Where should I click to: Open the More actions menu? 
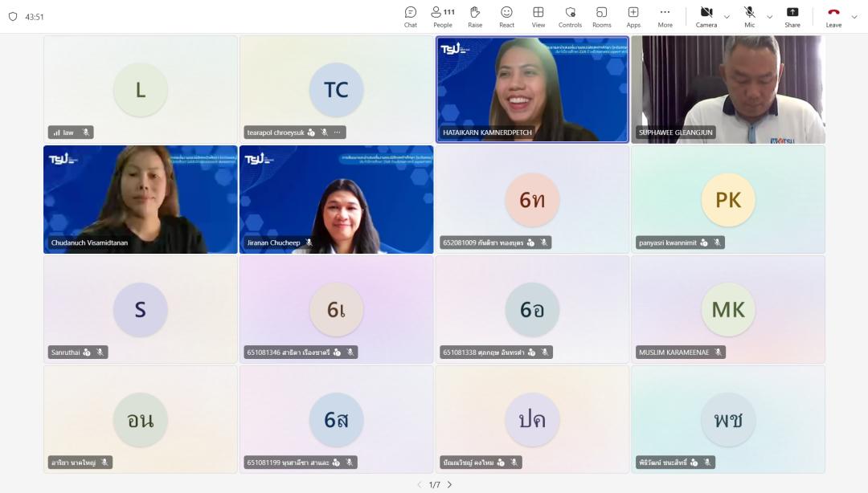pos(665,16)
